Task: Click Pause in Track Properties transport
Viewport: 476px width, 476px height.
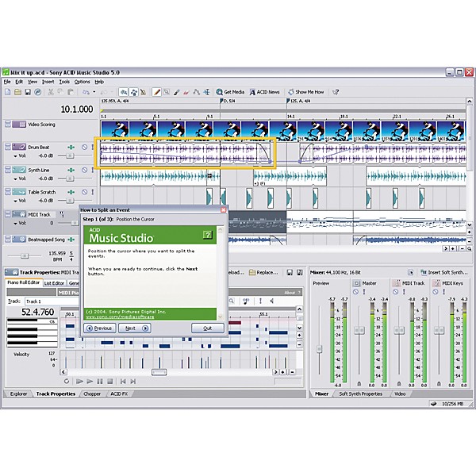Action: coord(100,382)
